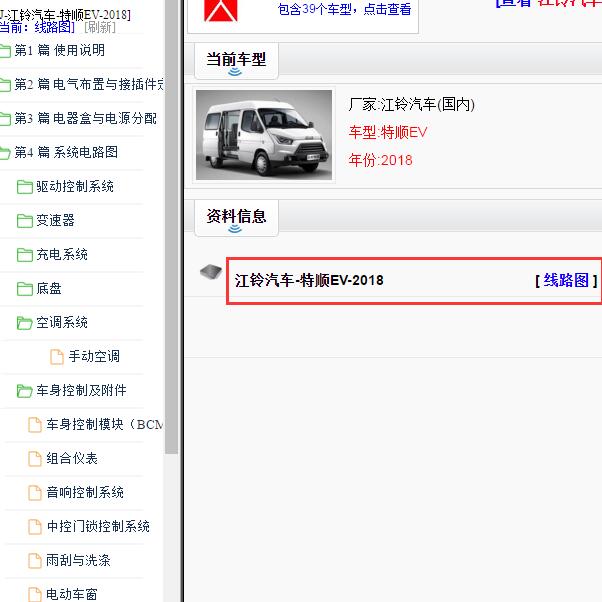Click the document icon beside 车身控制模块

click(35, 425)
